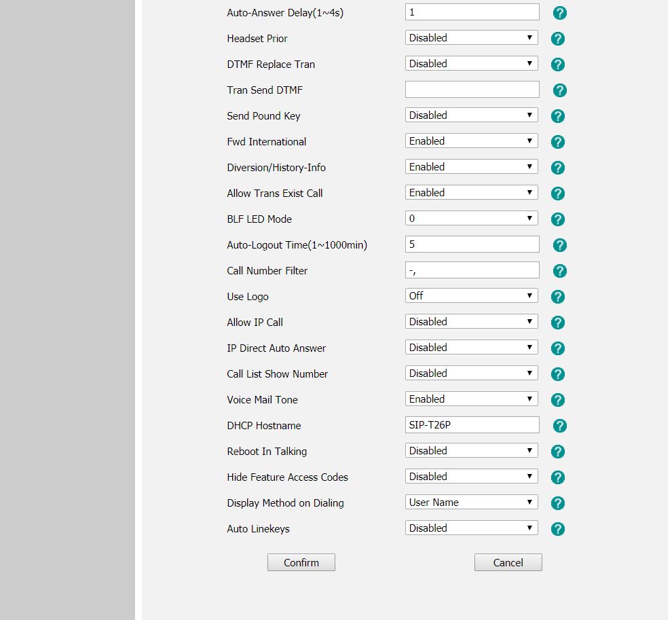View help for Call Number Filter
The height and width of the screenshot is (620, 672).
(560, 270)
